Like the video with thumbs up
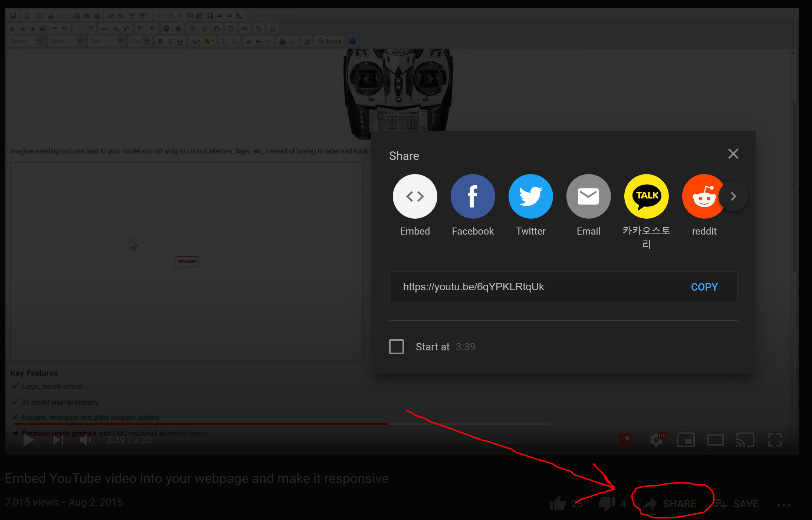The image size is (812, 520). click(558, 504)
